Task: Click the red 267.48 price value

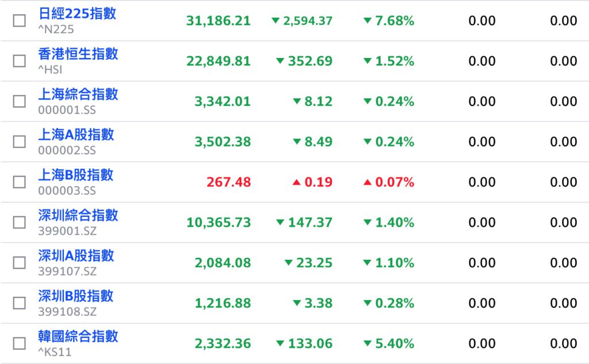Action: pos(228,182)
